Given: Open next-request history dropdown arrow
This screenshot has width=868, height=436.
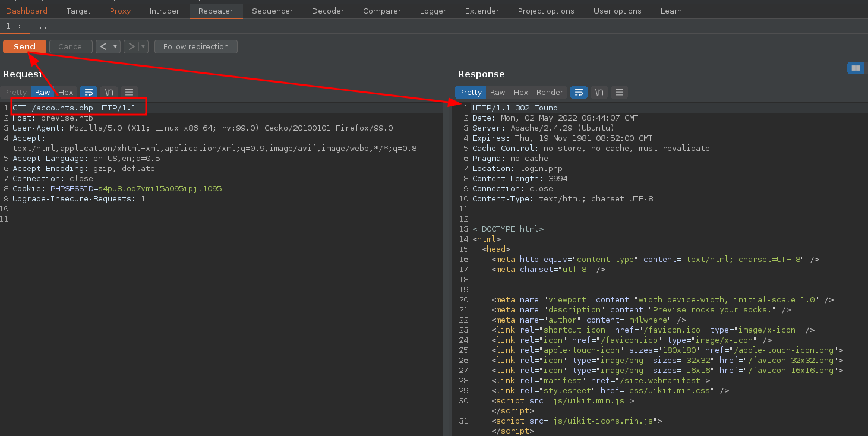Looking at the screenshot, I should (x=144, y=46).
